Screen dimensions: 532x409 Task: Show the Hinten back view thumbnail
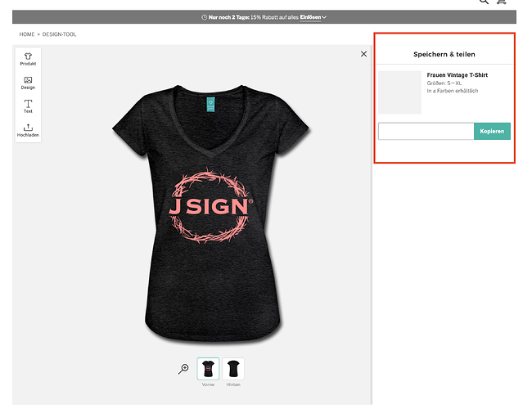[233, 368]
